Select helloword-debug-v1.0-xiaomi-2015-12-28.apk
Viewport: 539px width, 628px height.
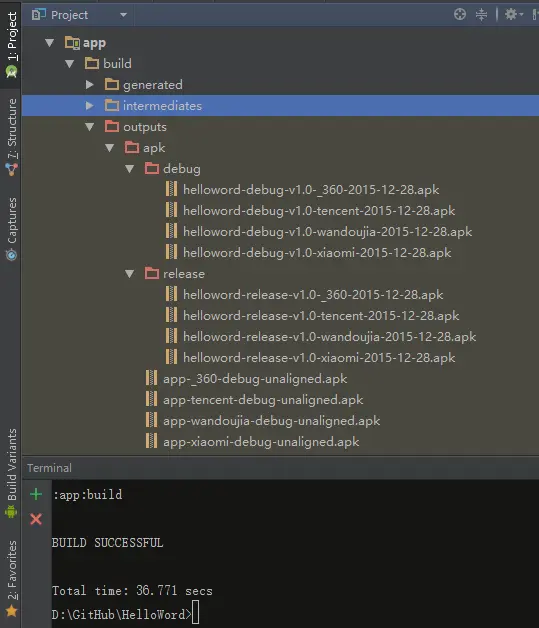click(317, 253)
